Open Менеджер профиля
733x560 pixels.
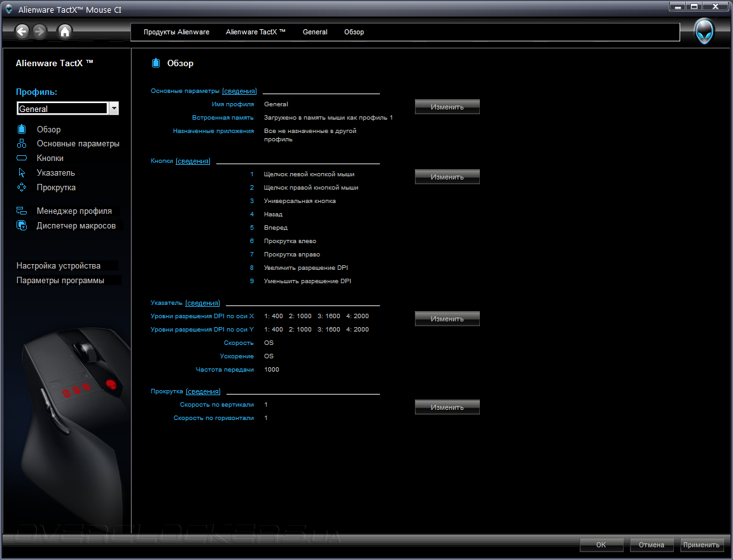[74, 211]
